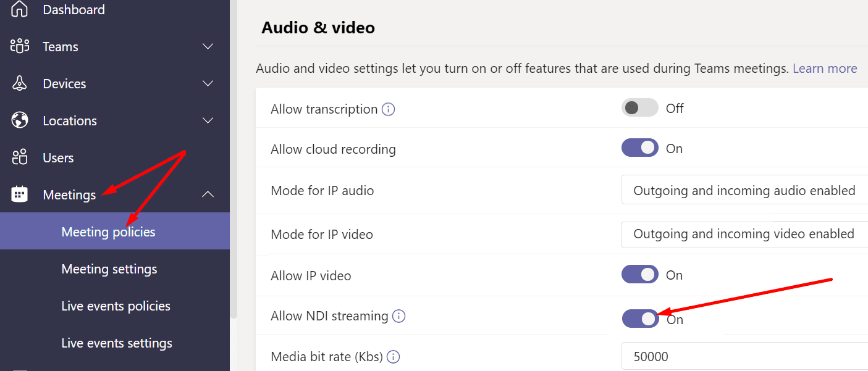This screenshot has width=868, height=371.
Task: Click the Devices bell icon
Action: pos(20,83)
